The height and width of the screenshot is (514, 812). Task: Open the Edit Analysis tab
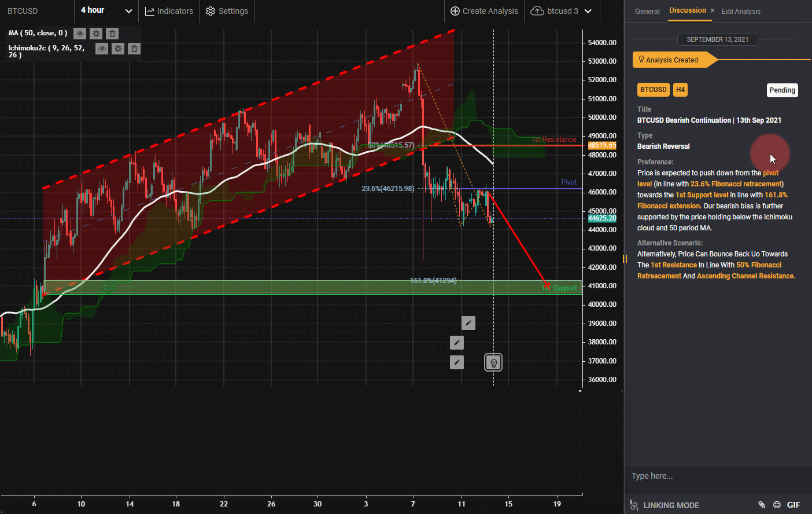[x=740, y=11]
